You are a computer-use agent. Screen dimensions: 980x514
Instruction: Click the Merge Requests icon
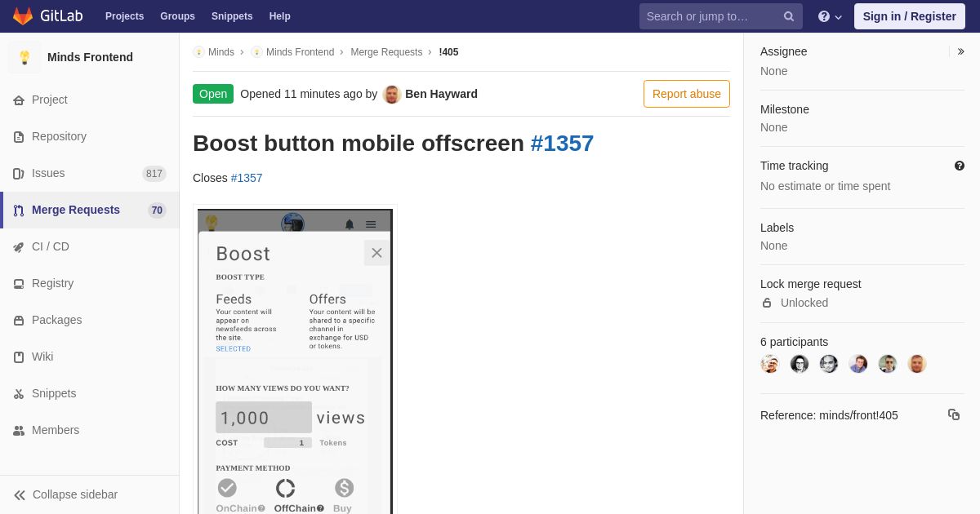[x=19, y=210]
